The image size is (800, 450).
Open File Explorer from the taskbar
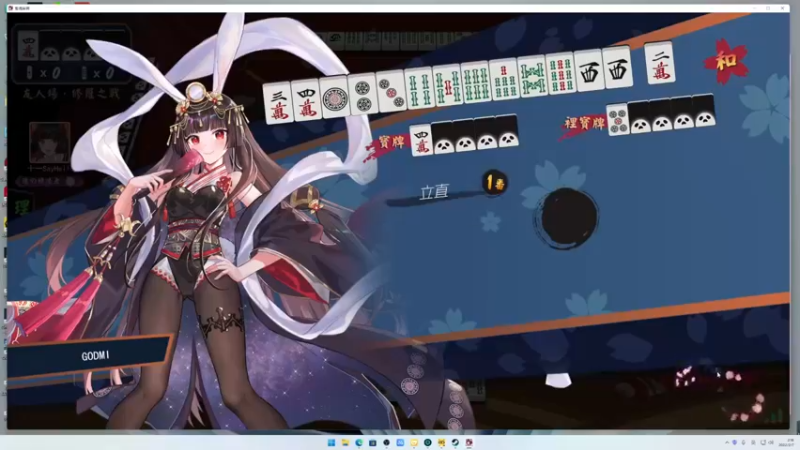click(x=345, y=442)
